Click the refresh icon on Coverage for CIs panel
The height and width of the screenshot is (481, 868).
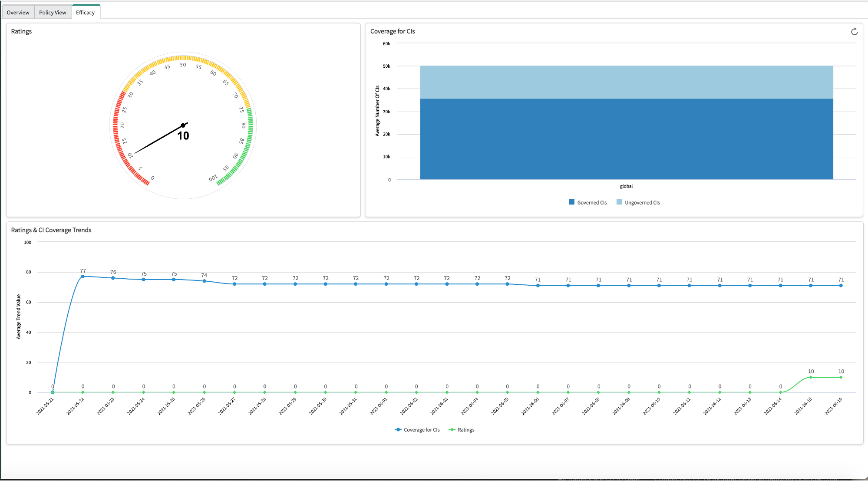pos(854,32)
